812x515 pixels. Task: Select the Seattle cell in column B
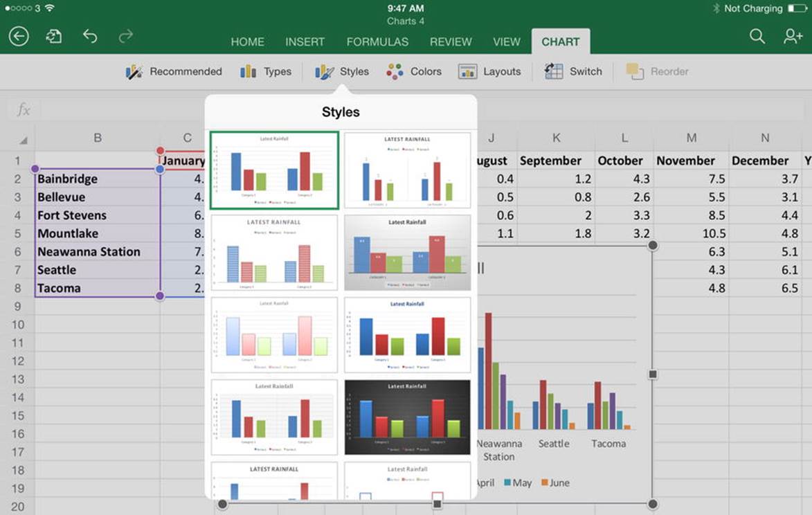(x=98, y=270)
